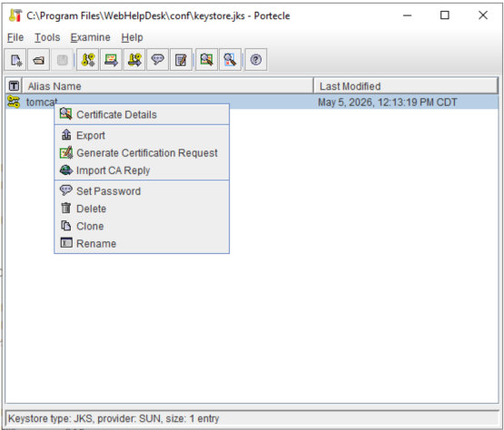This screenshot has height=430, width=504.
Task: Open Help using the question mark icon
Action: coord(256,60)
